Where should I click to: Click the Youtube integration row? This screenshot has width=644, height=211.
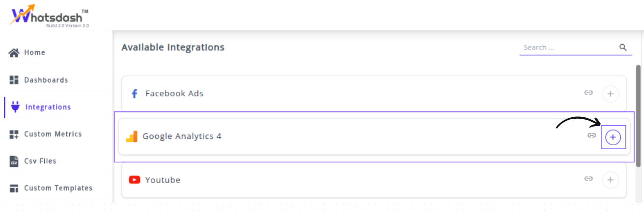(344, 180)
